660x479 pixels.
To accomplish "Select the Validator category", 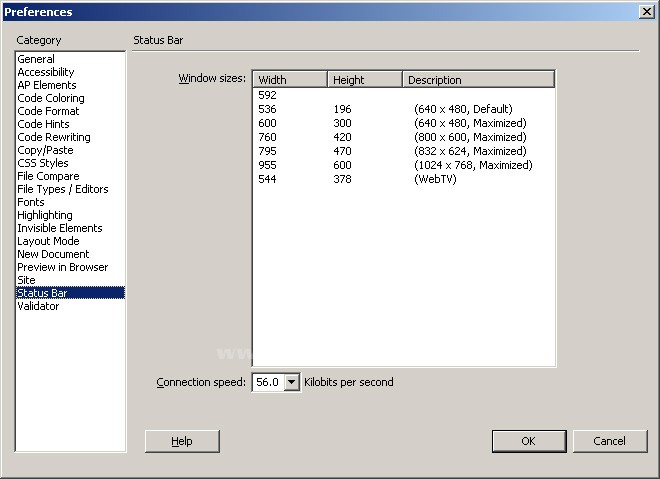I will 38,306.
